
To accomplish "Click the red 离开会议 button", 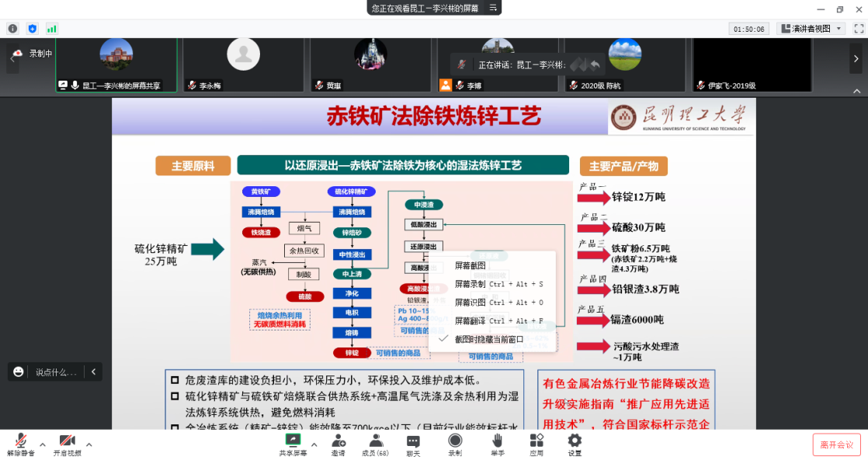I will click(836, 444).
